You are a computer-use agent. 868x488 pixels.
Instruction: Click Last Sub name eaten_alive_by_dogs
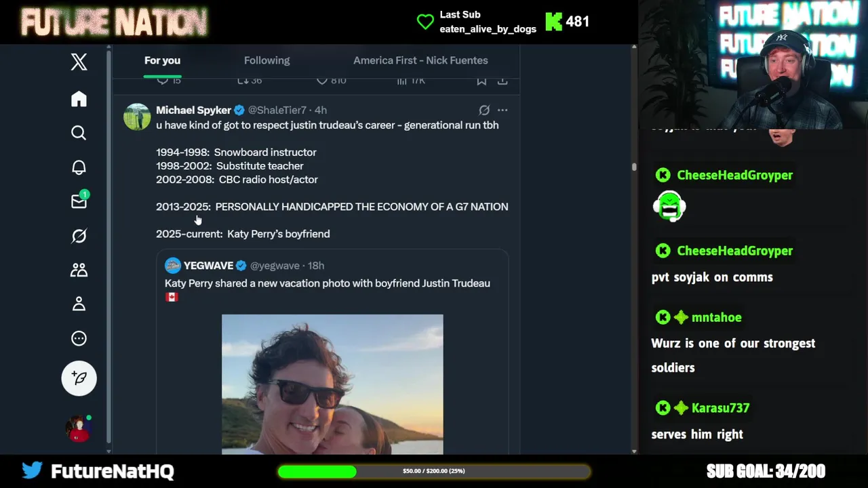click(x=488, y=28)
